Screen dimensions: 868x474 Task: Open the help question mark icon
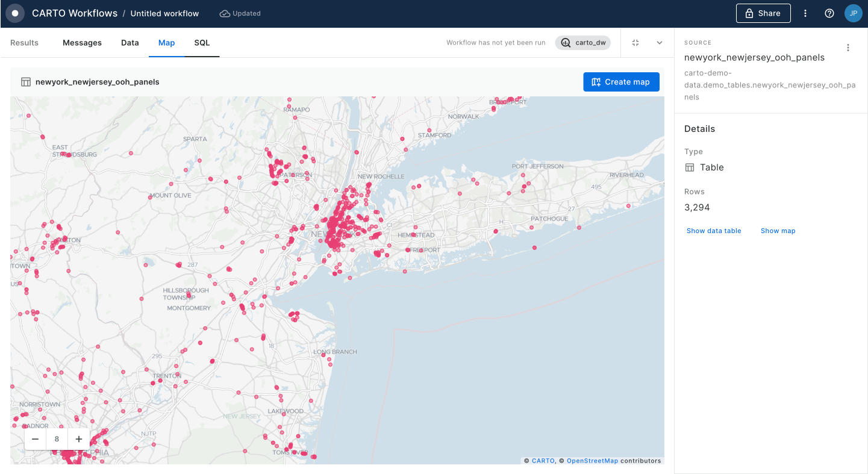click(829, 13)
